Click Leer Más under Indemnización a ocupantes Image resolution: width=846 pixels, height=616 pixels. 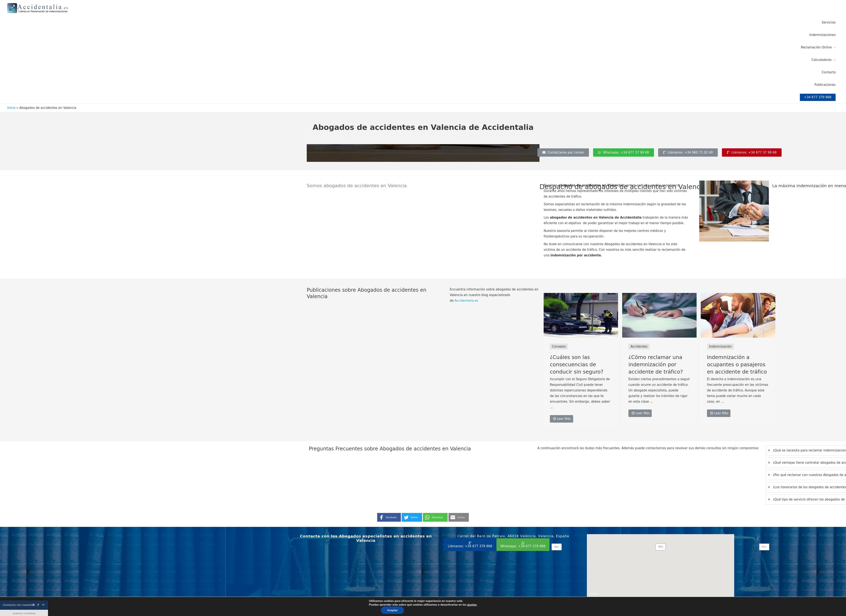718,413
